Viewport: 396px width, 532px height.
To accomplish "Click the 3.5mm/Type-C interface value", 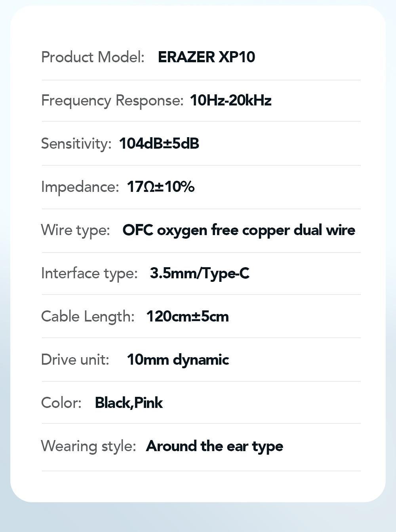I will coord(200,273).
